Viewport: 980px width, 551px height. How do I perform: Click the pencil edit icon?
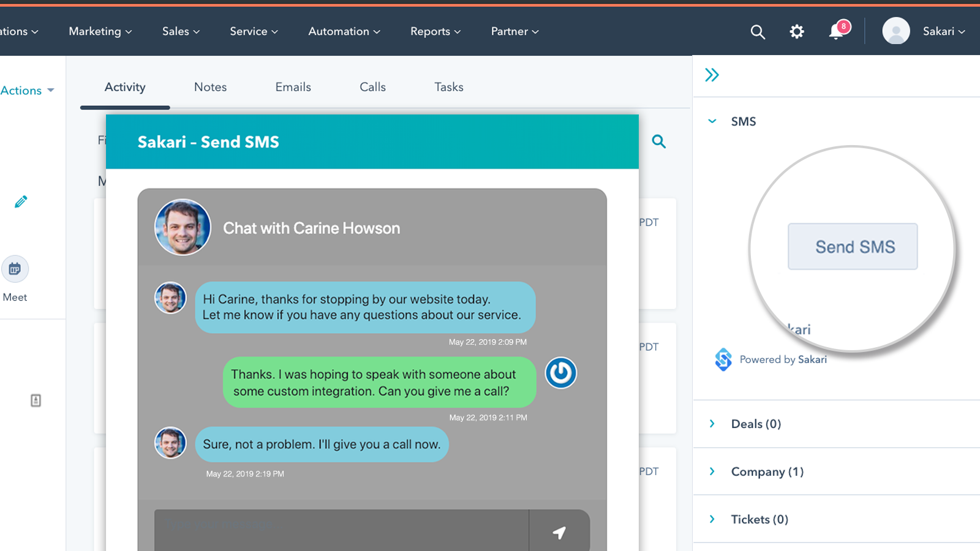coord(20,201)
